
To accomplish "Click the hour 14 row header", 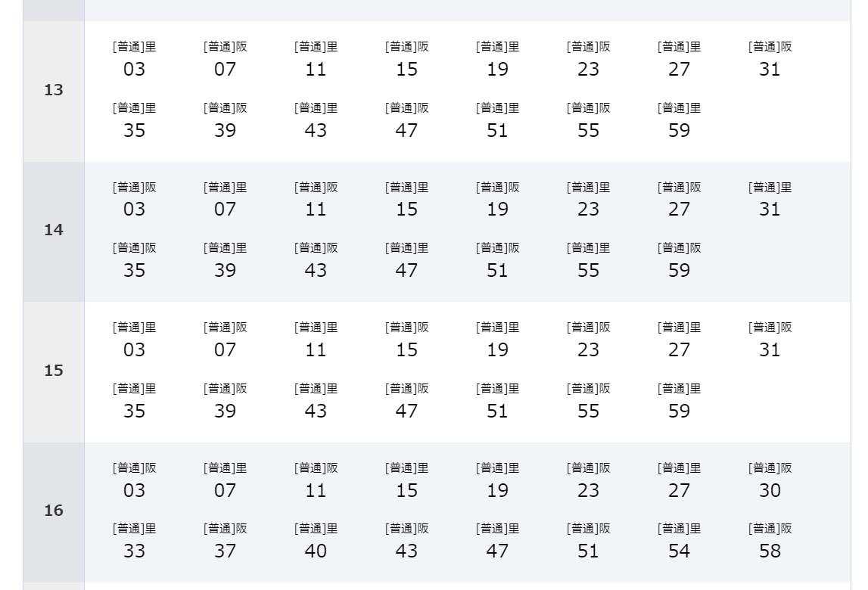I will (54, 230).
